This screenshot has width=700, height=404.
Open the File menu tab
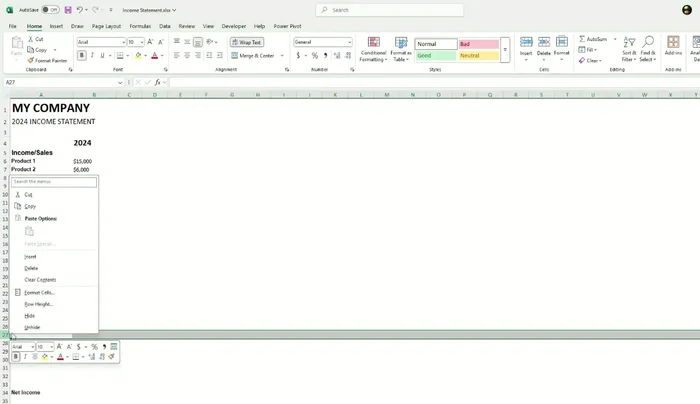(x=12, y=26)
